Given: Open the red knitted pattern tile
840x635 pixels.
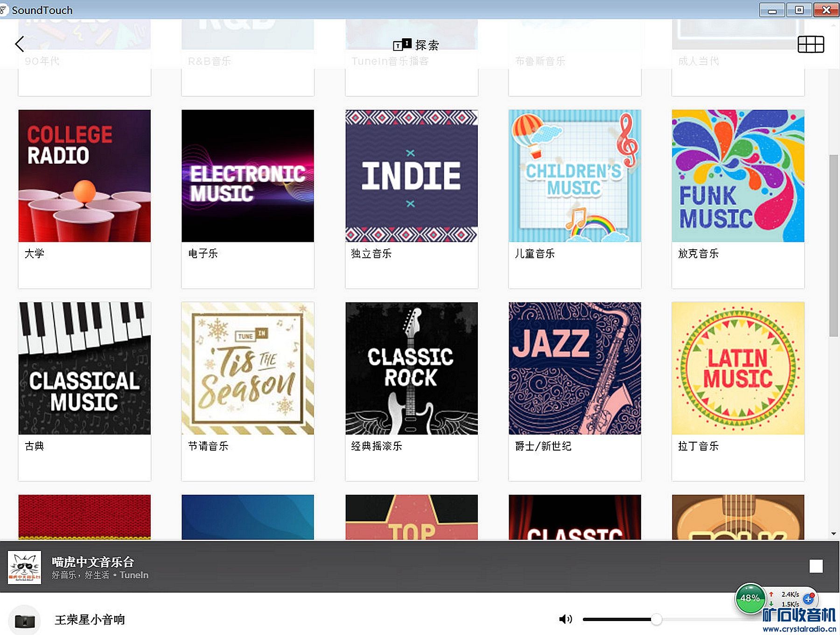Looking at the screenshot, I should coord(84,517).
